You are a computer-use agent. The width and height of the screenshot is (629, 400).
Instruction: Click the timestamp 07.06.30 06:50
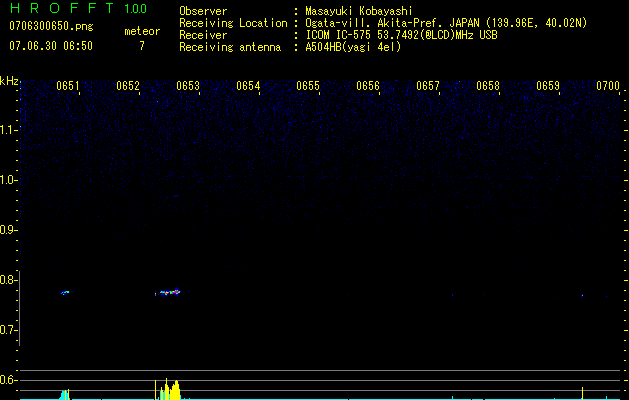[51, 46]
